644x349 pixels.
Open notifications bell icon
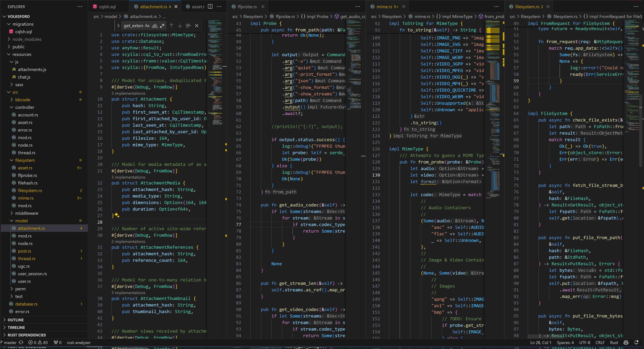click(x=636, y=342)
